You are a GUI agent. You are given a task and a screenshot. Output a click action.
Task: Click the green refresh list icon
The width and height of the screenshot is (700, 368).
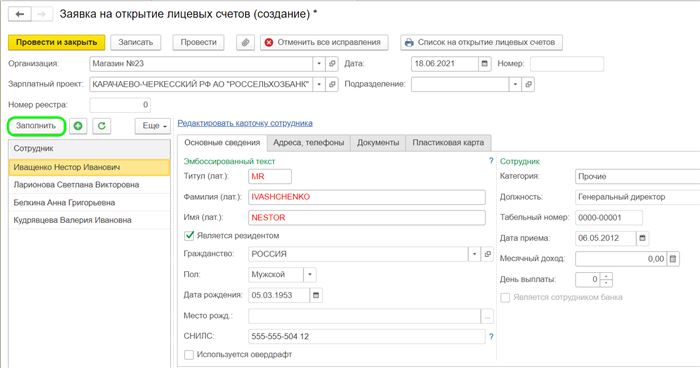[101, 126]
